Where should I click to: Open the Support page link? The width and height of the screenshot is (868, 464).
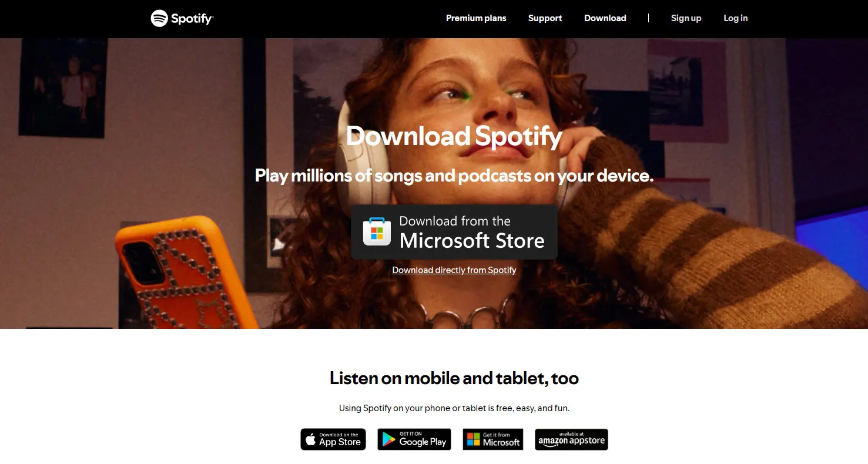(545, 18)
